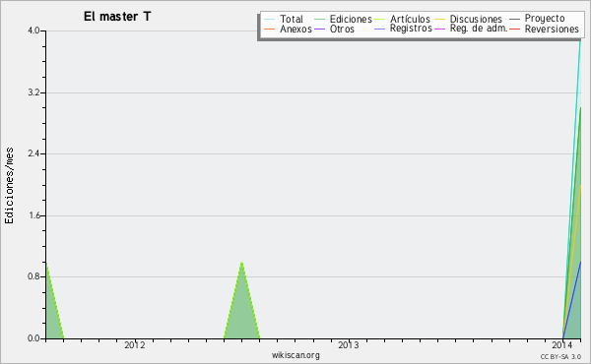Image resolution: width=591 pixels, height=364 pixels.
Task: Select the Discusiones legend label
Action: pos(476,19)
